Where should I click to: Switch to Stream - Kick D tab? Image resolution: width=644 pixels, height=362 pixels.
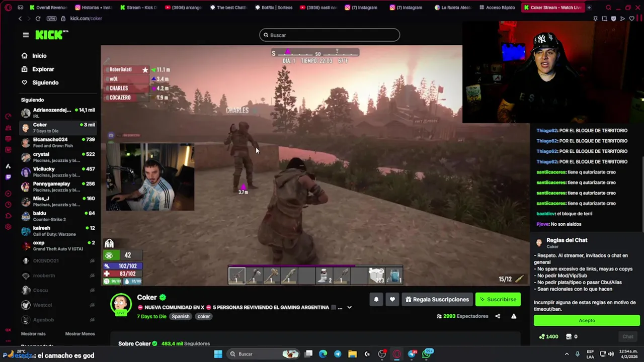[x=139, y=8]
